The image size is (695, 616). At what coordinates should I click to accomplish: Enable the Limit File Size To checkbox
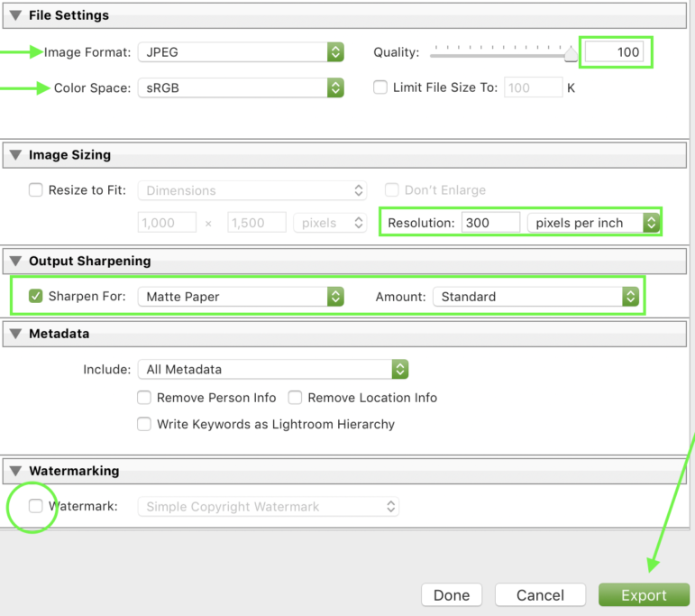pyautogui.click(x=380, y=87)
